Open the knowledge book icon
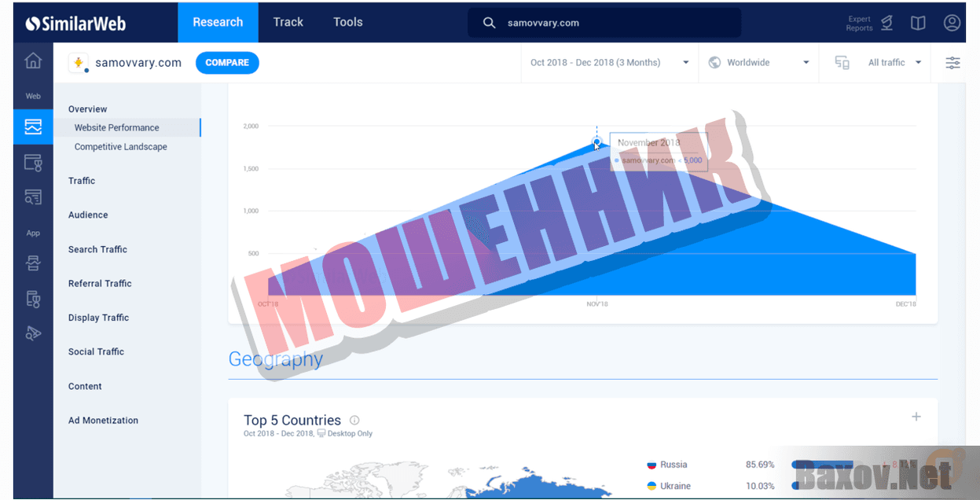The height and width of the screenshot is (500, 980). click(x=918, y=23)
